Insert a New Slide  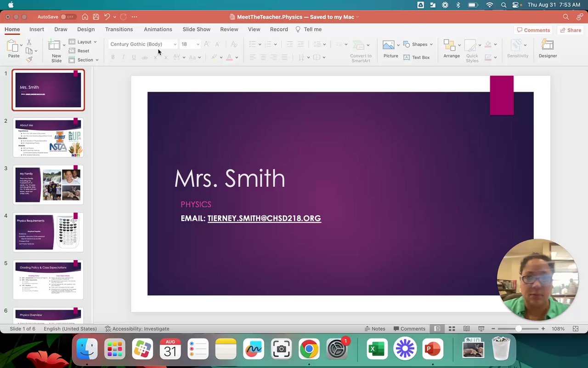56,51
